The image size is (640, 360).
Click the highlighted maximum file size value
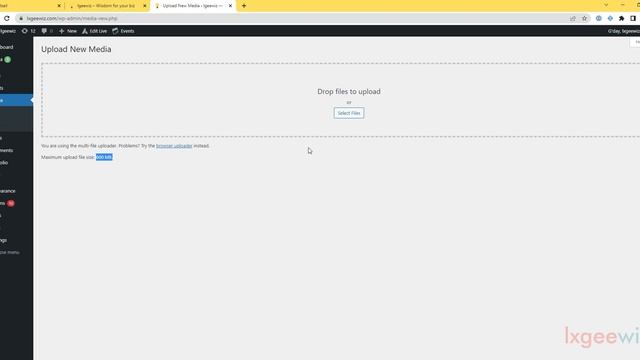click(104, 157)
